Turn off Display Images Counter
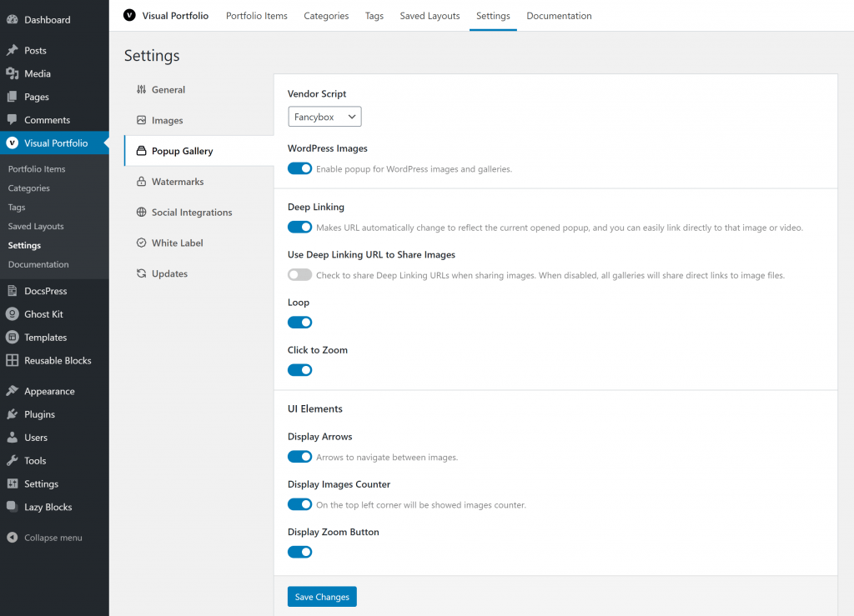Viewport: 854px width, 616px height. pyautogui.click(x=299, y=504)
